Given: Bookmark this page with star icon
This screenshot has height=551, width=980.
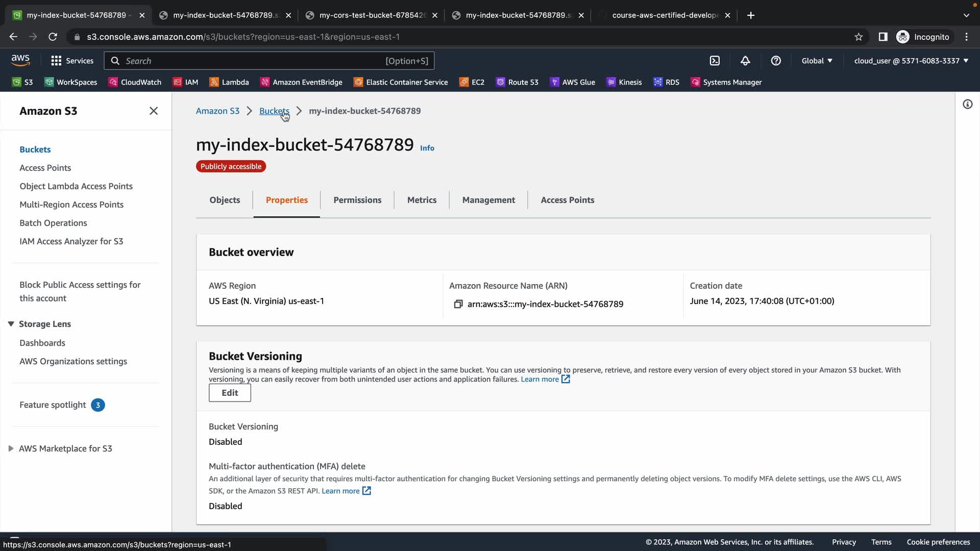Looking at the screenshot, I should point(859,37).
